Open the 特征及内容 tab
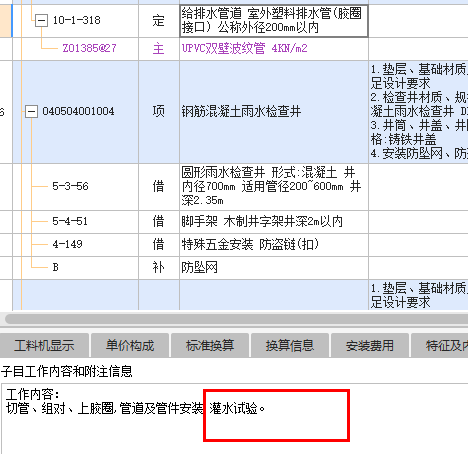Screen dimensions: 468x454 pos(440,345)
